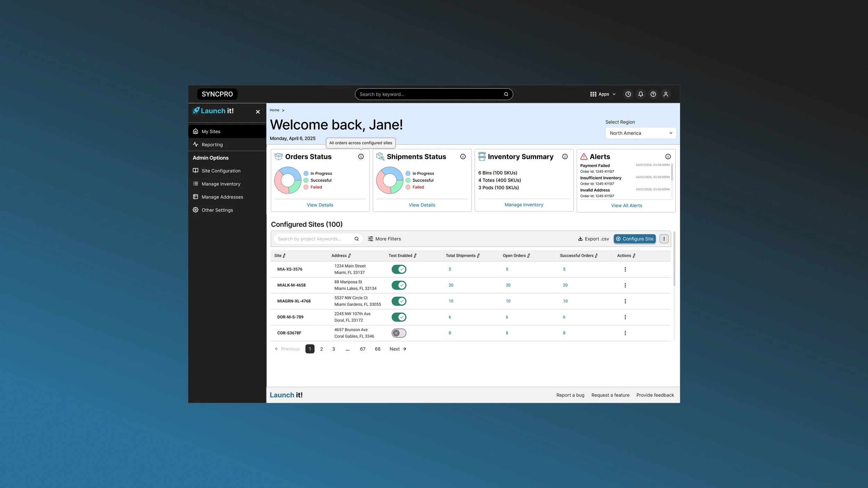
Task: Select Manage Inventory in Admin Options
Action: (x=221, y=184)
